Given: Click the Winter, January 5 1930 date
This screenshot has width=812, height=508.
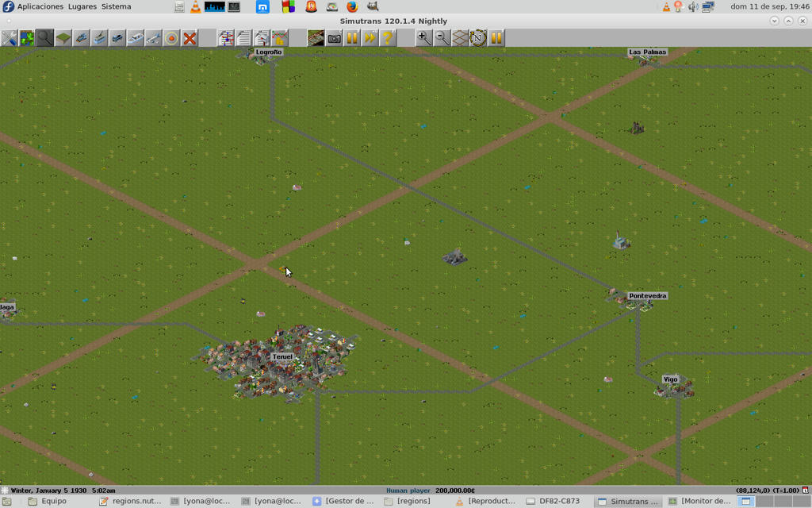Looking at the screenshot, I should point(48,491).
